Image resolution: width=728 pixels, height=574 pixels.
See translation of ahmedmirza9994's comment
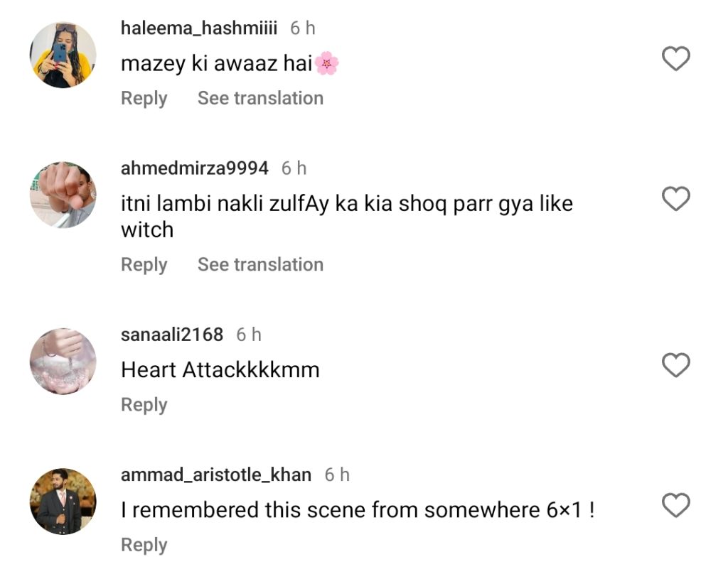coord(260,264)
